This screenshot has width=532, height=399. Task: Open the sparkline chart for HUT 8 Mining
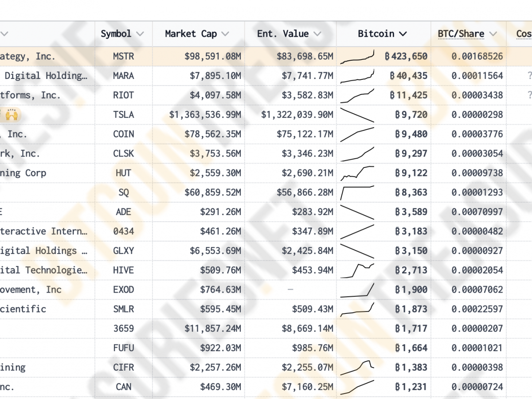tap(357, 173)
